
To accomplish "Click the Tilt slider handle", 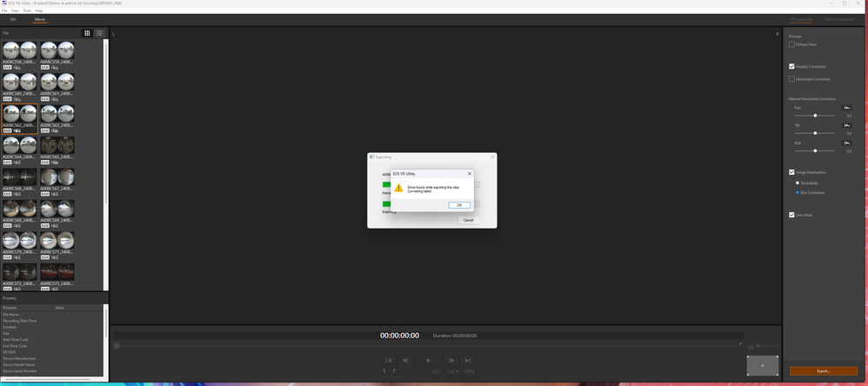I will (815, 133).
